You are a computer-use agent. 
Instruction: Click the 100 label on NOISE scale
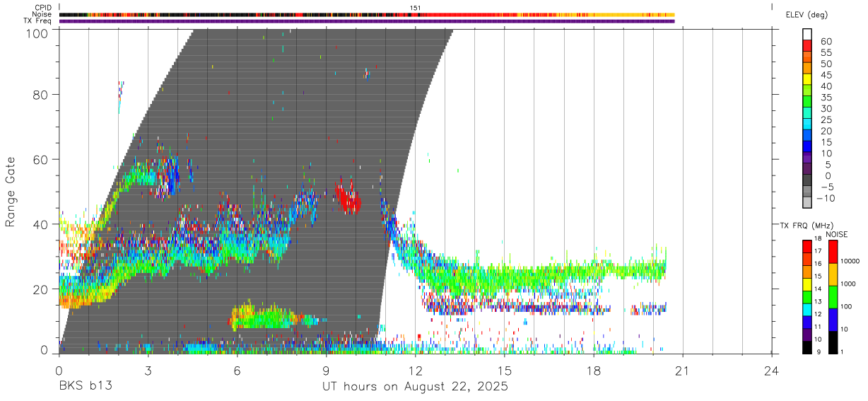847,306
